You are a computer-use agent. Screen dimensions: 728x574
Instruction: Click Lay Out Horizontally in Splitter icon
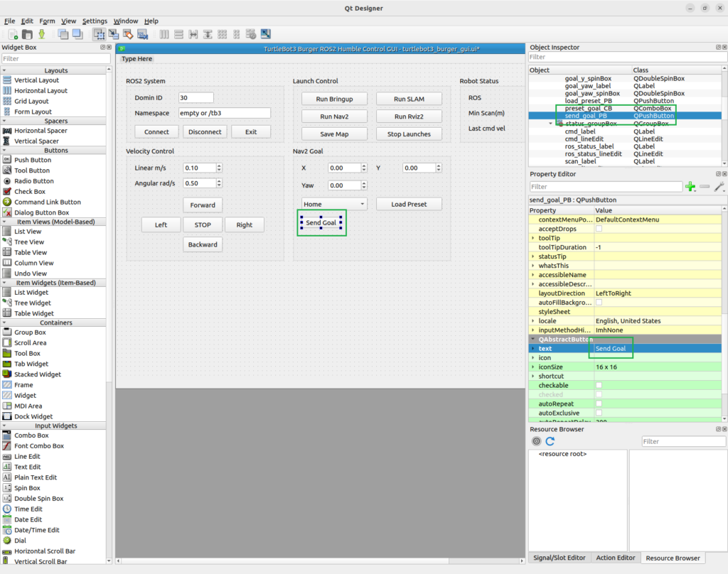pyautogui.click(x=193, y=34)
